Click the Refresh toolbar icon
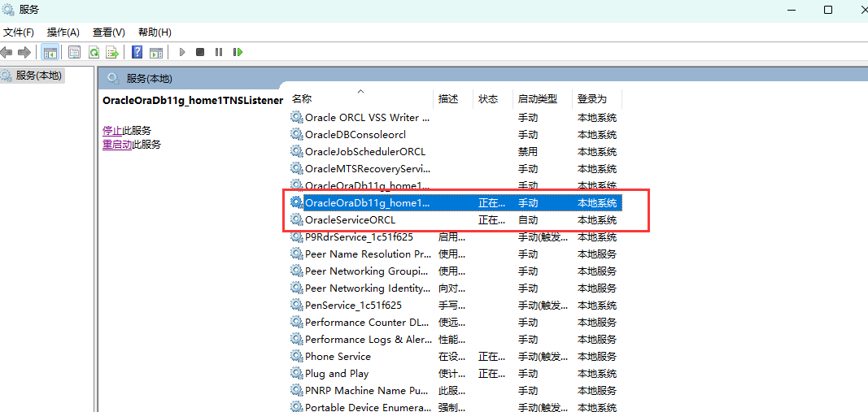 point(94,52)
